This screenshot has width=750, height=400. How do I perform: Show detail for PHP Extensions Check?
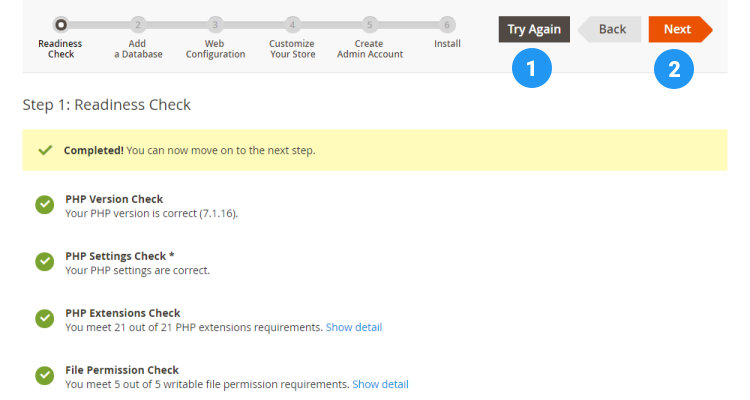[x=353, y=327]
